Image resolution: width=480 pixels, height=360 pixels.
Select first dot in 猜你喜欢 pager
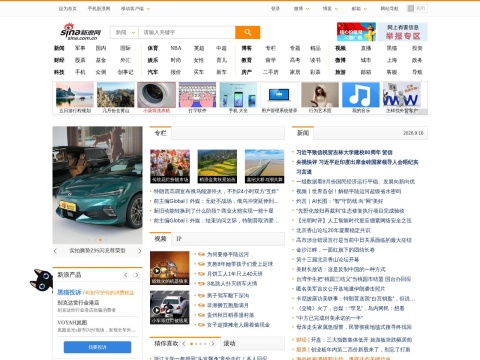(x=192, y=344)
